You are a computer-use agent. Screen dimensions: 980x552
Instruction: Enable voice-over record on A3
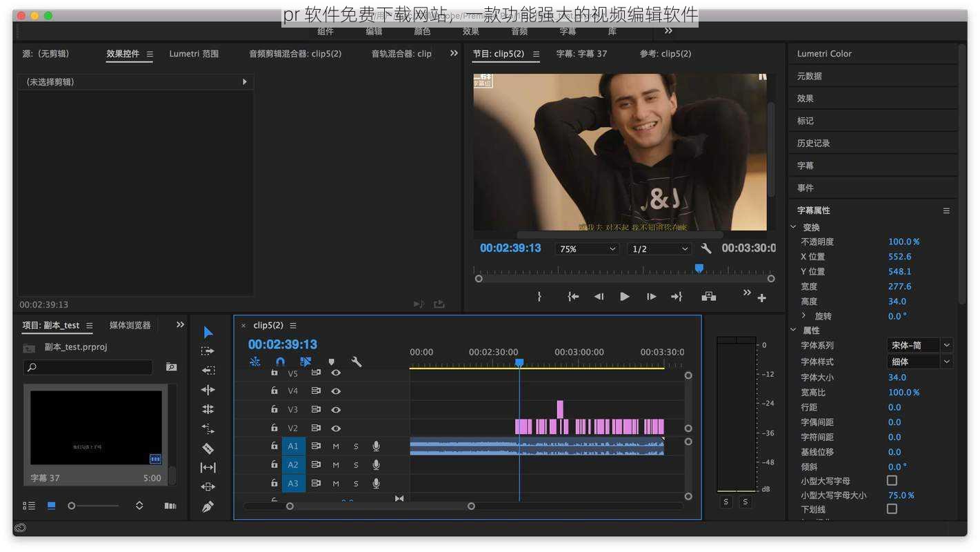tap(376, 484)
